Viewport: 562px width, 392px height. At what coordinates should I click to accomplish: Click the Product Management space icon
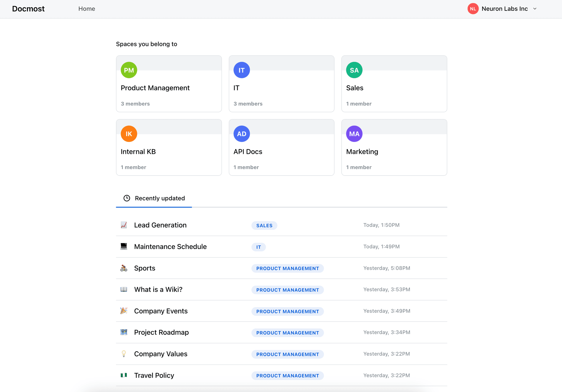click(x=128, y=70)
